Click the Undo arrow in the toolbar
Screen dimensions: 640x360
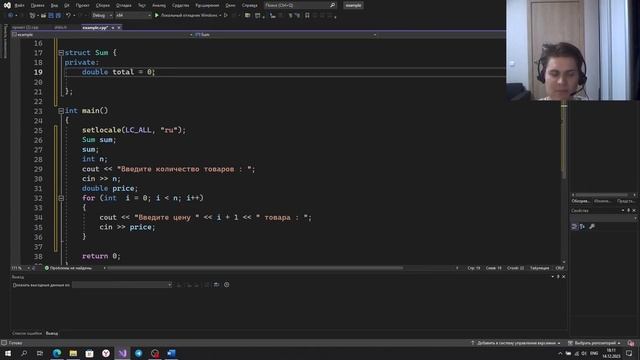(68, 16)
